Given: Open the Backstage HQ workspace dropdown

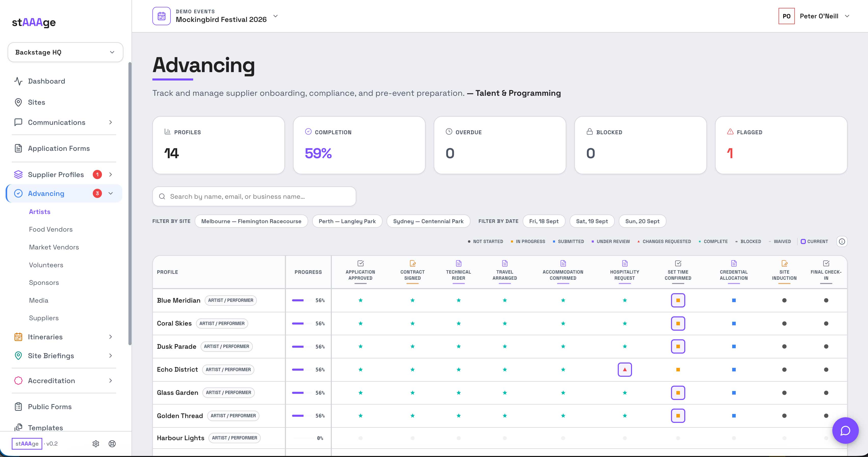Looking at the screenshot, I should [65, 52].
